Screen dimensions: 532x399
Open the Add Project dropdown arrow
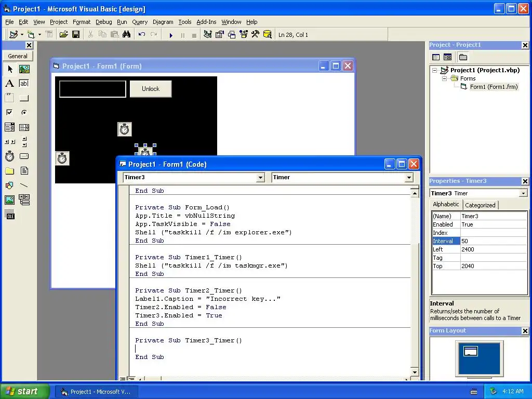pos(22,35)
